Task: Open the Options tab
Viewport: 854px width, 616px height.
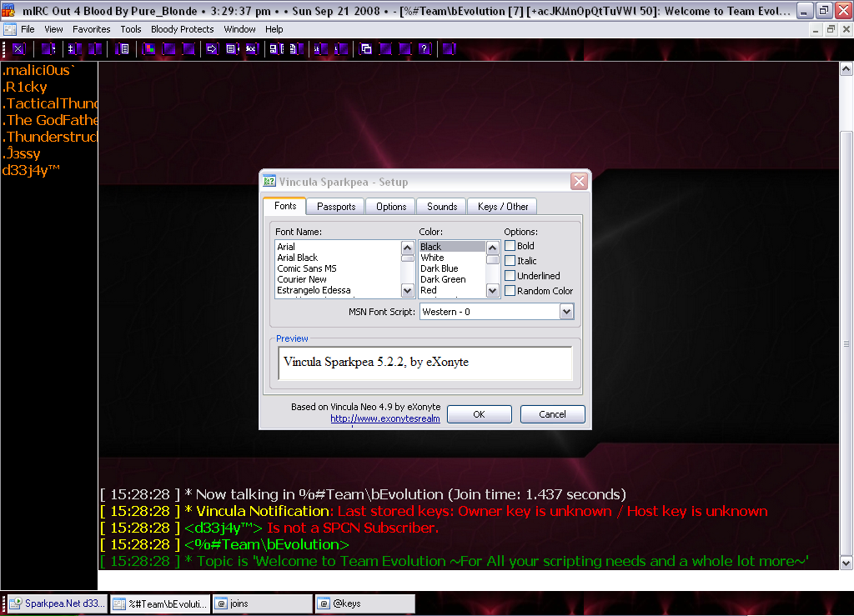Action: click(391, 207)
